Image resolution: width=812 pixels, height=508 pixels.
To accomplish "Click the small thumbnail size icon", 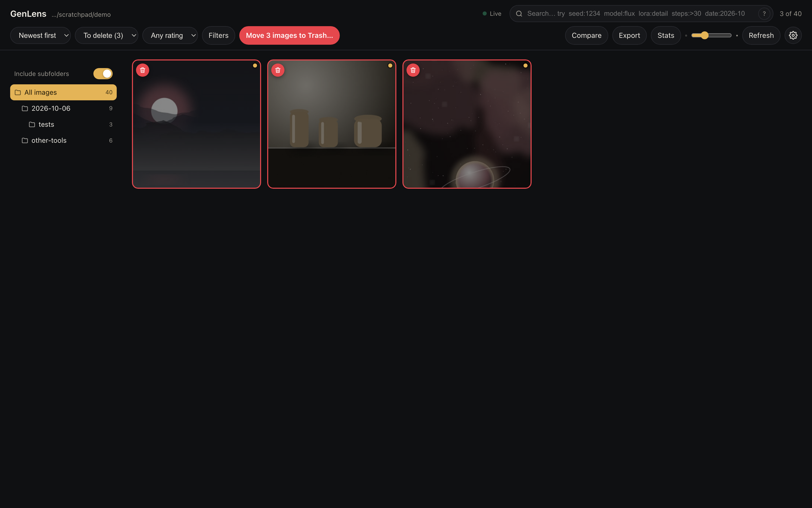I will [x=686, y=36].
